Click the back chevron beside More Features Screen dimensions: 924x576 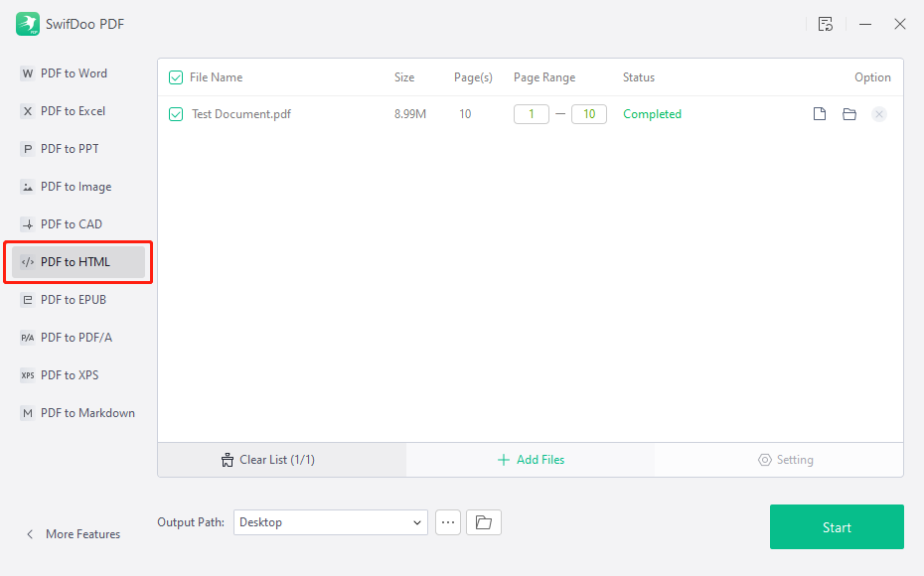(30, 534)
